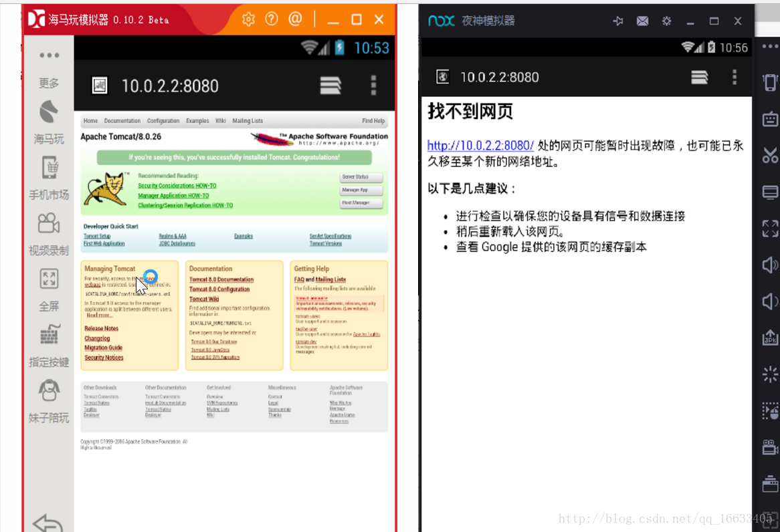Open Examples in Tomcat nav bar
Viewport: 780px width, 532px height.
pyautogui.click(x=197, y=121)
